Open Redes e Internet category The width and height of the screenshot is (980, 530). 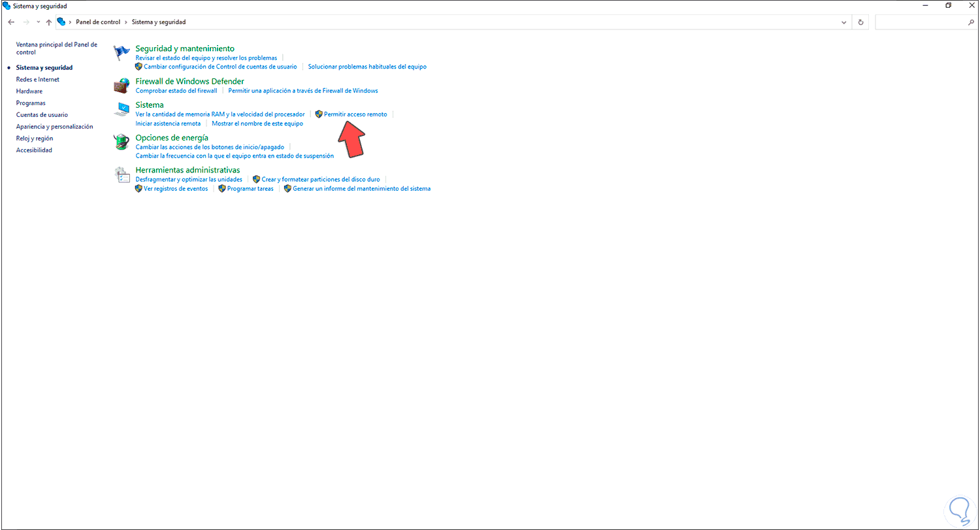(x=38, y=80)
